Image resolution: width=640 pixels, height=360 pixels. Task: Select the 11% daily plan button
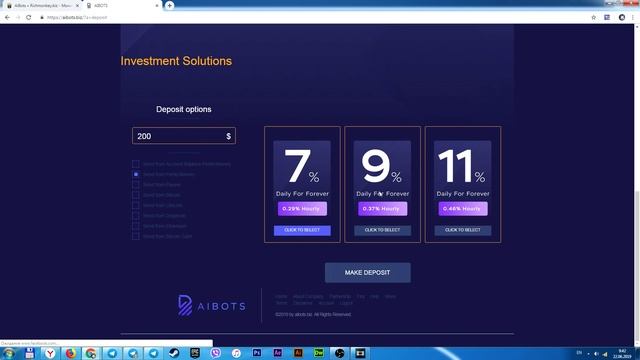point(463,230)
